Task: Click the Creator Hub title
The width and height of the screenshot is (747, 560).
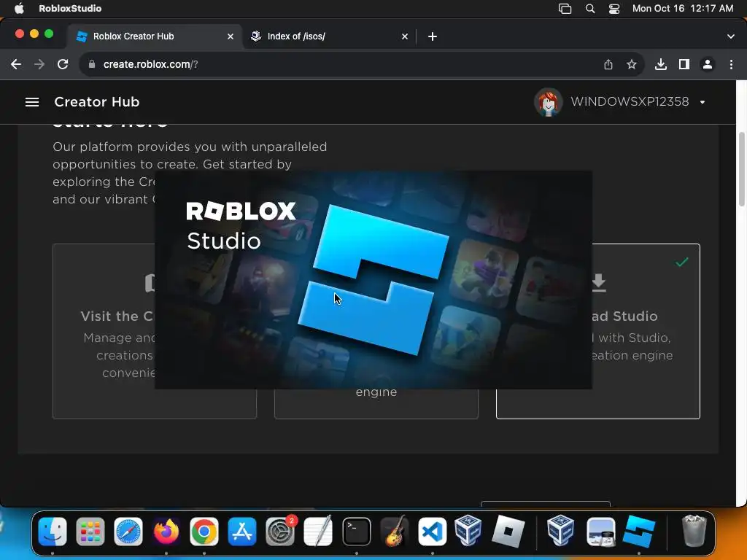Action: [x=97, y=102]
